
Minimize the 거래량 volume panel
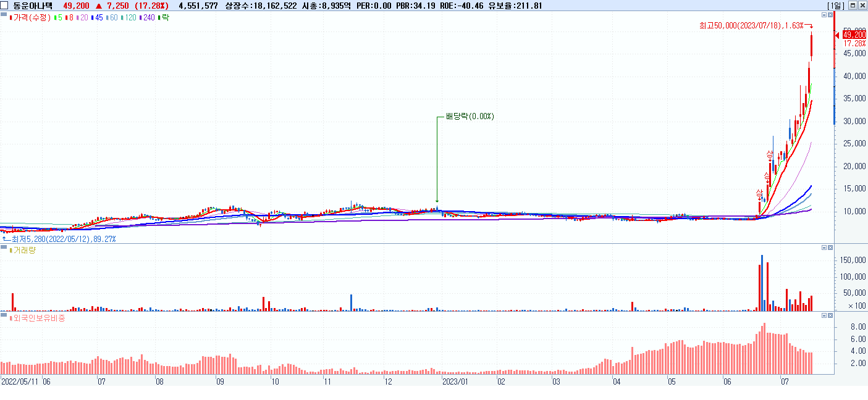[824, 247]
